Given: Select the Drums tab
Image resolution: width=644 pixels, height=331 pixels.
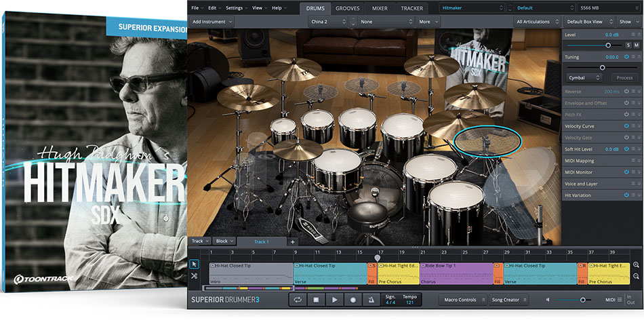Looking at the screenshot, I should (x=315, y=8).
